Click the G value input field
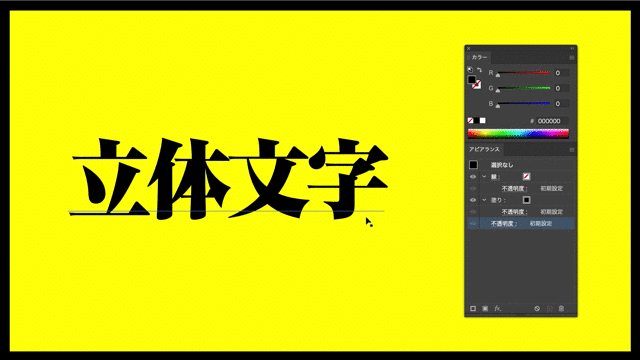The width and height of the screenshot is (640, 360). click(561, 88)
